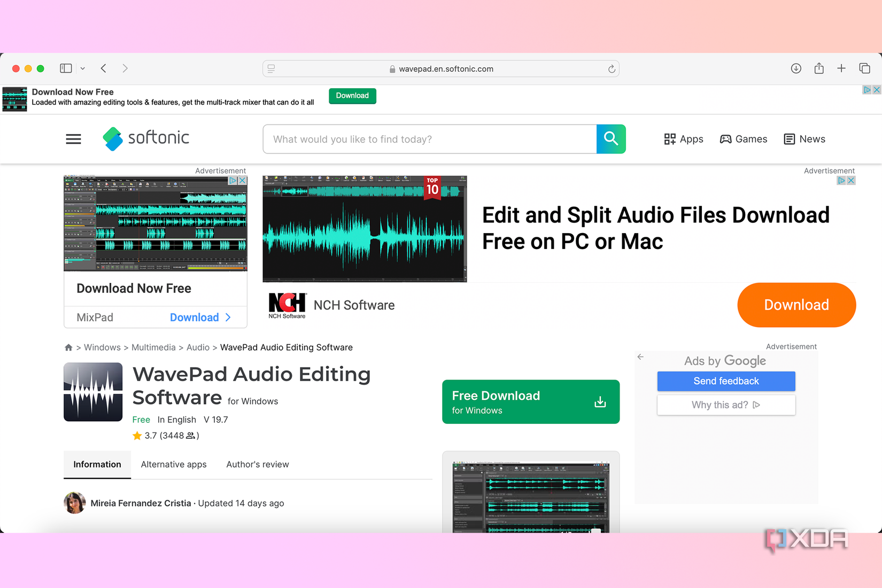Image resolution: width=882 pixels, height=588 pixels.
Task: Click the green Free Download button
Action: 530,402
